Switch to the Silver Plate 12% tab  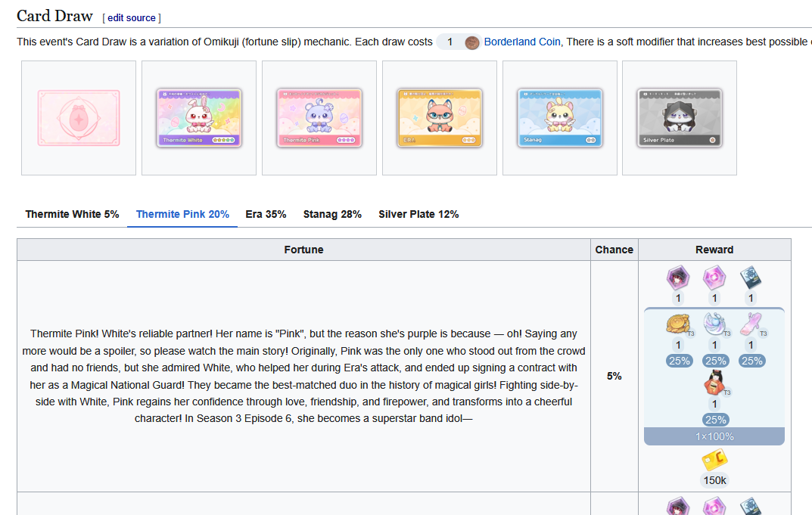[418, 214]
